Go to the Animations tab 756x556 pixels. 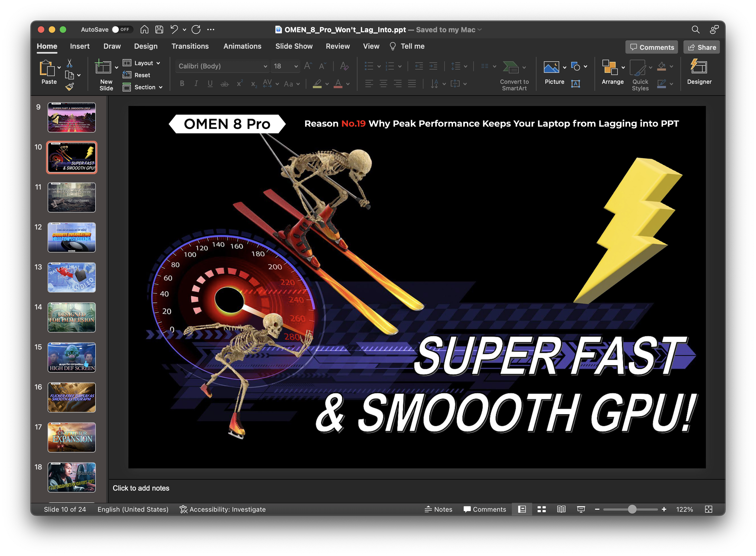242,46
